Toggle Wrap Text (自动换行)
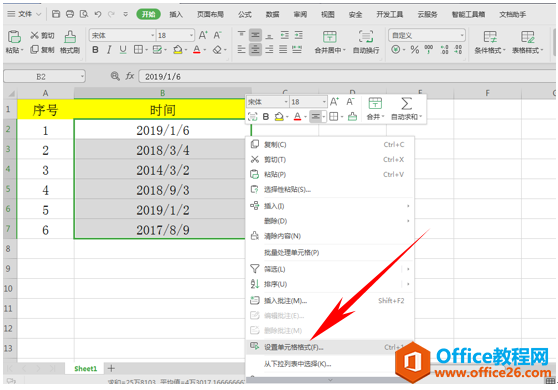 [366, 42]
